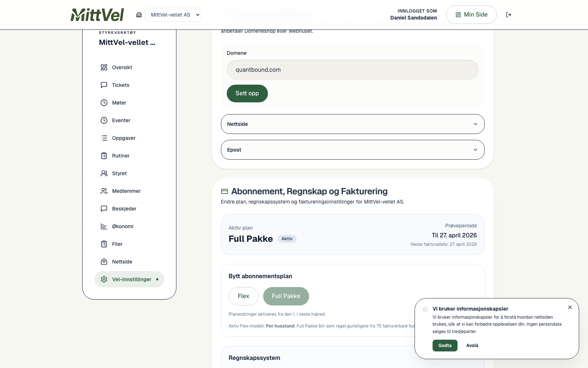Open the Nettside sidebar menu item
This screenshot has width=588, height=368.
129,262
